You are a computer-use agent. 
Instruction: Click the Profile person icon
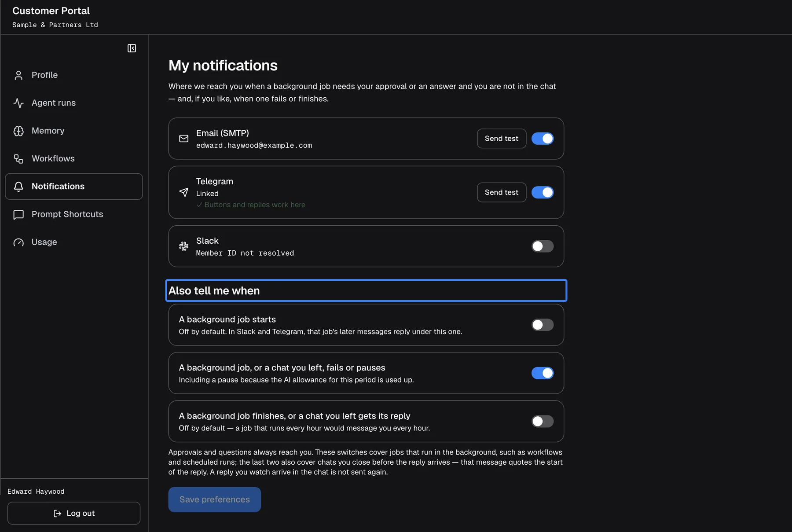click(x=18, y=75)
